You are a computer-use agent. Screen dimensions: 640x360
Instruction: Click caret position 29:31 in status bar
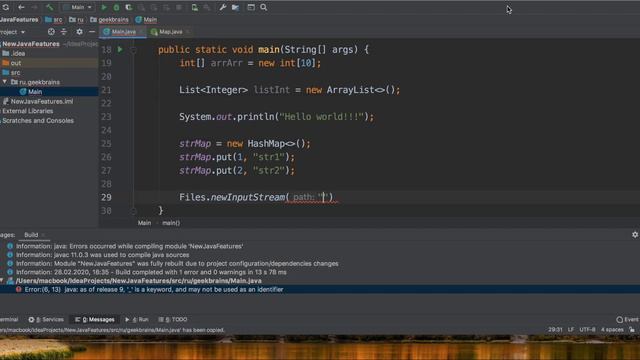tap(555, 329)
